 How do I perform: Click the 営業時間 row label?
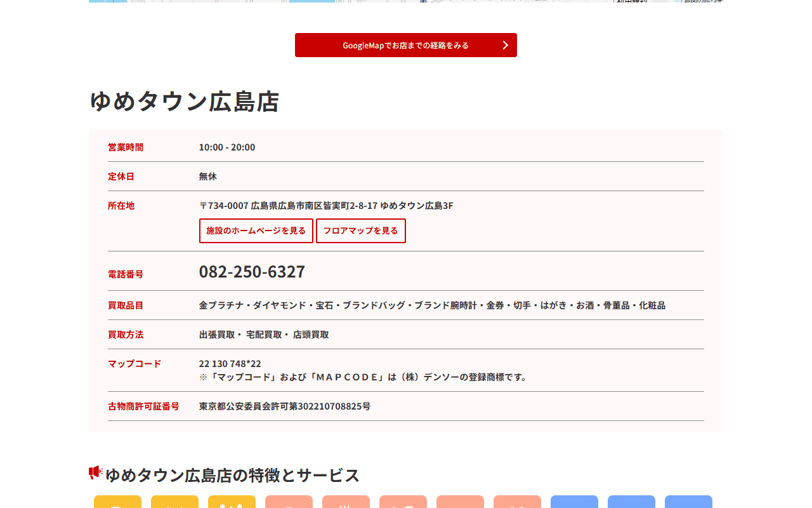(x=126, y=147)
